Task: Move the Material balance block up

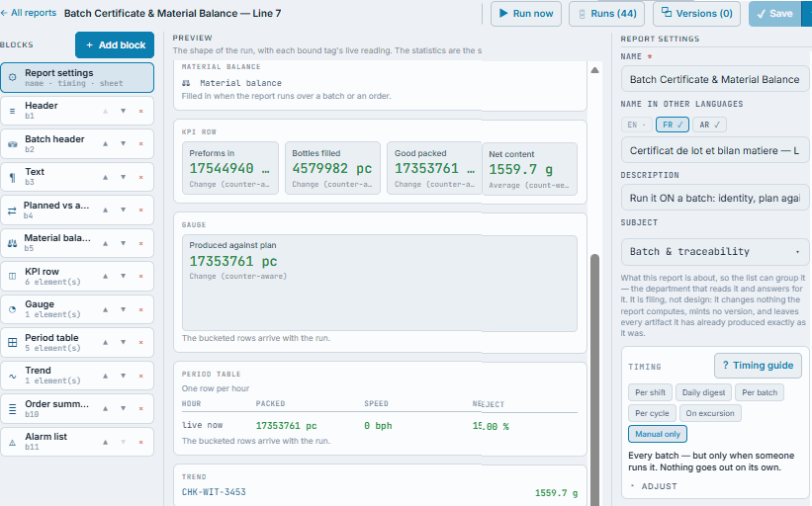Action: [x=105, y=243]
